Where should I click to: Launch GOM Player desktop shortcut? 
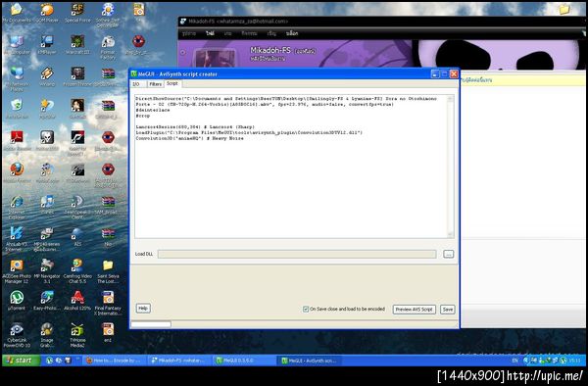[47, 10]
